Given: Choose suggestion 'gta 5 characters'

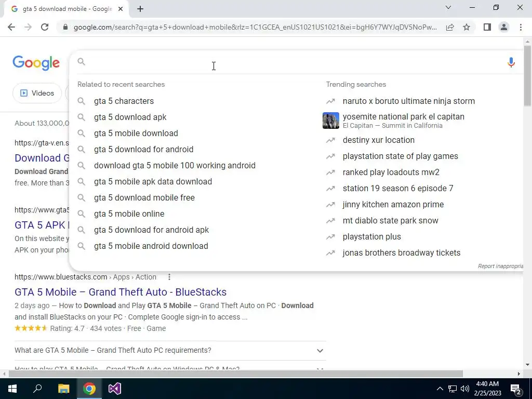Looking at the screenshot, I should tap(124, 101).
